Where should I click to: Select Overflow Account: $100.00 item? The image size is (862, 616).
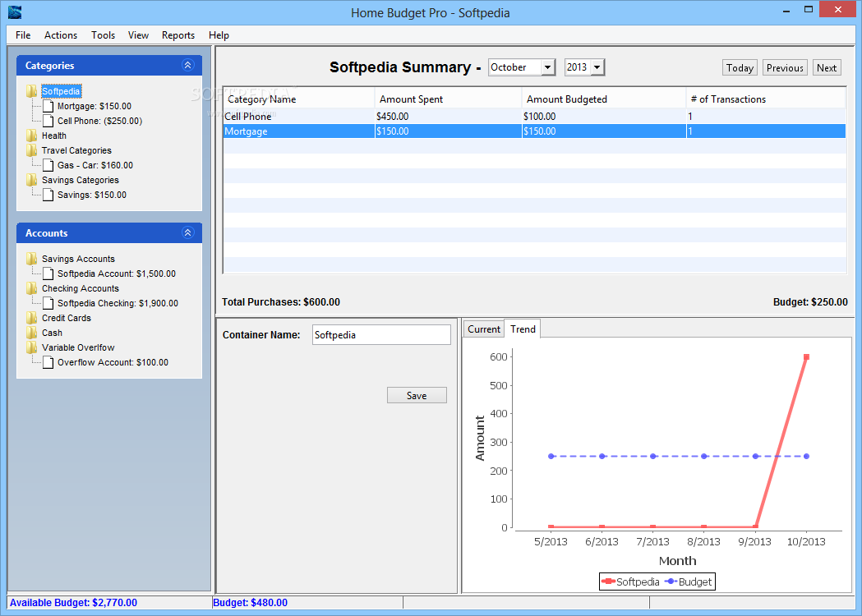[x=113, y=363]
